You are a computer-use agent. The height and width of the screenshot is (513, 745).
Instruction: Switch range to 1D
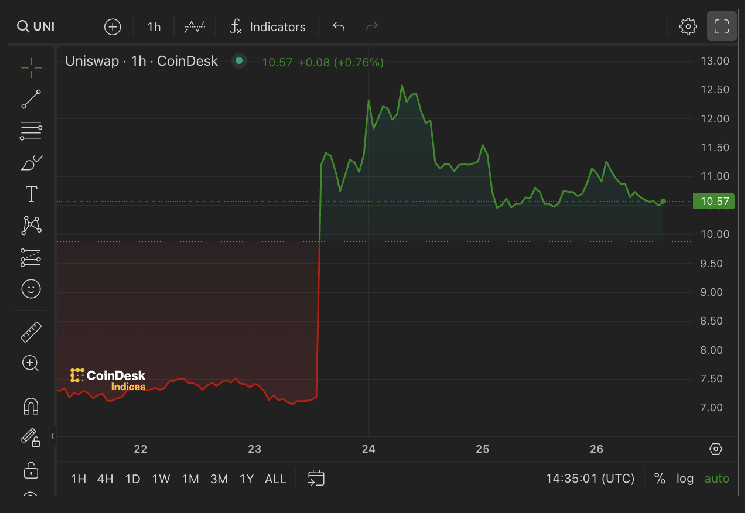click(x=133, y=479)
